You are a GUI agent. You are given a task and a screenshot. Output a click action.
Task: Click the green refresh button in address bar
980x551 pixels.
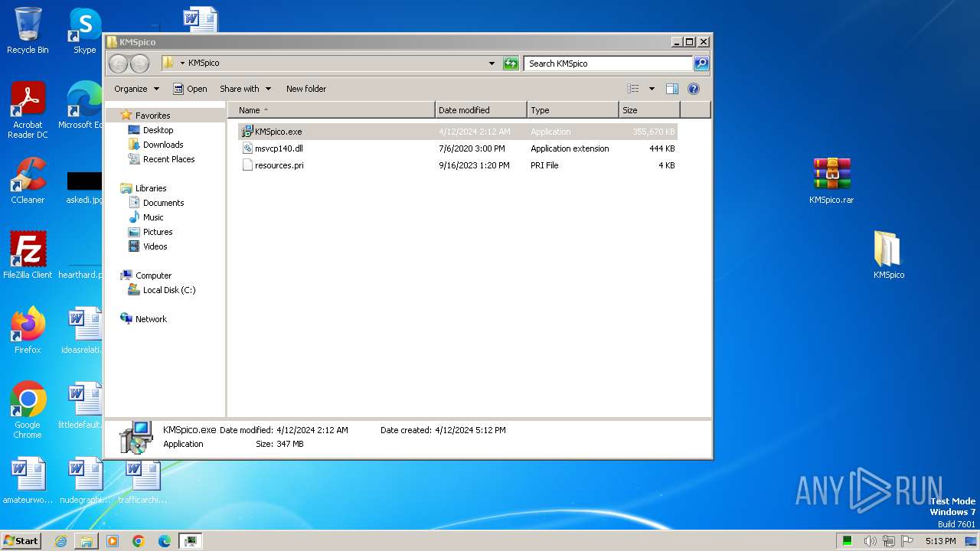(x=511, y=64)
